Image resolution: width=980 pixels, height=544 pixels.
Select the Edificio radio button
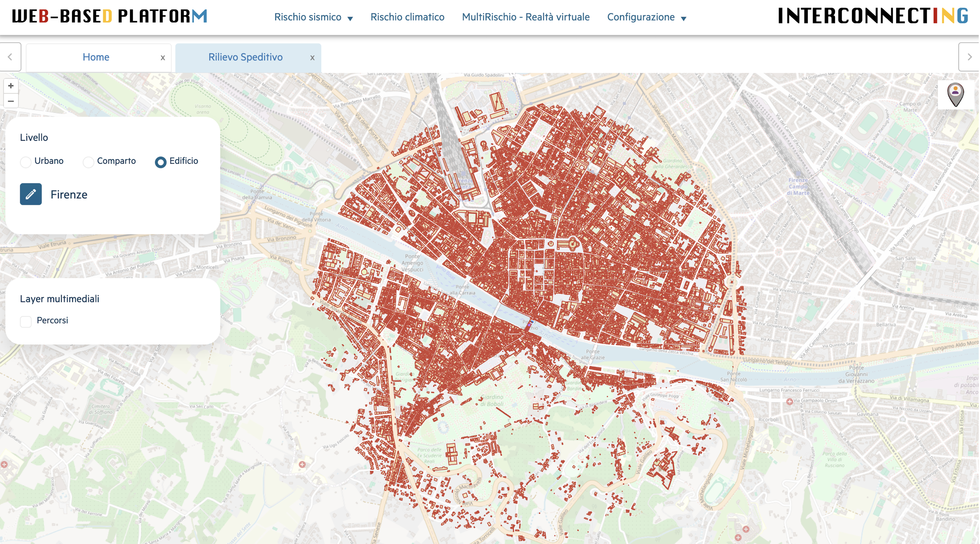161,162
